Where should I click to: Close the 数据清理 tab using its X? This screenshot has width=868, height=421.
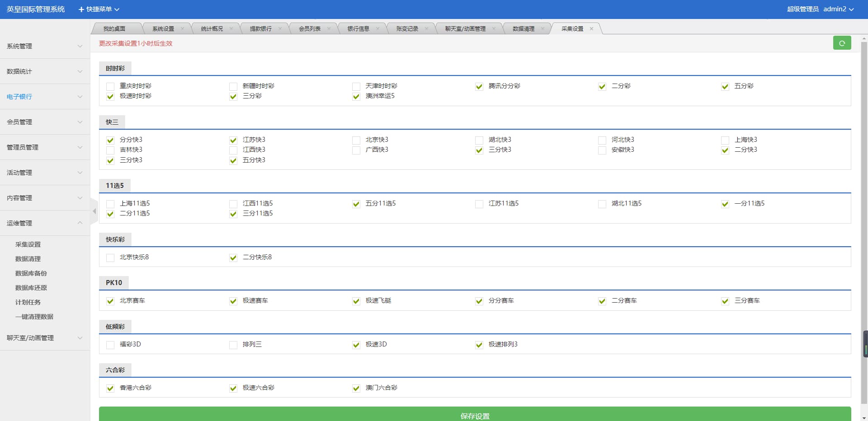pos(542,29)
